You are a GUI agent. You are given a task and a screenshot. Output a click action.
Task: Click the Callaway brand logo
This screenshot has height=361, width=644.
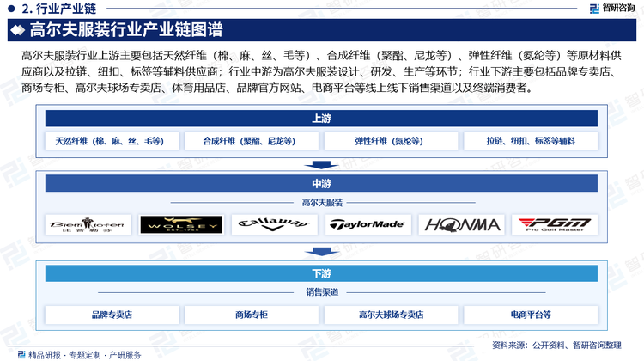tap(274, 224)
